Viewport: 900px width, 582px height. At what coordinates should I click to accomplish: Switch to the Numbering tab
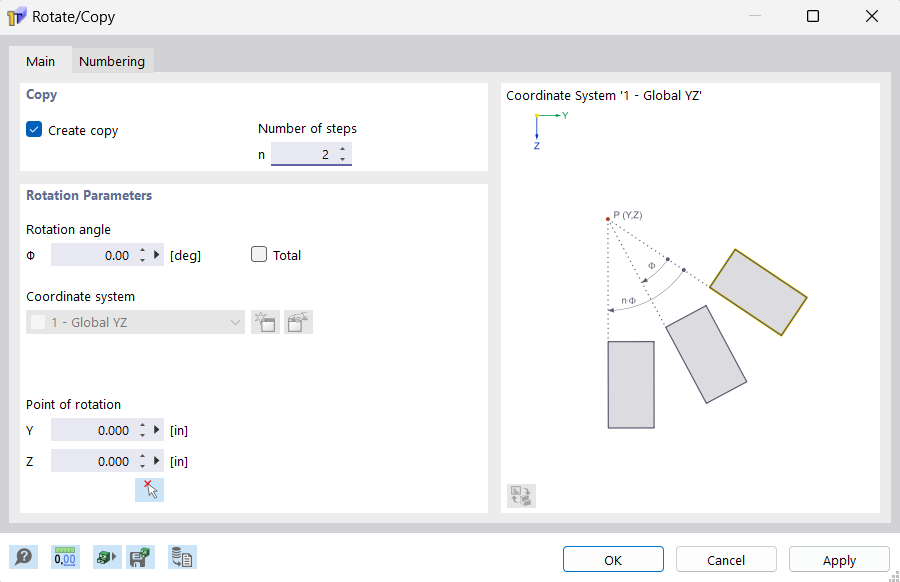112,61
